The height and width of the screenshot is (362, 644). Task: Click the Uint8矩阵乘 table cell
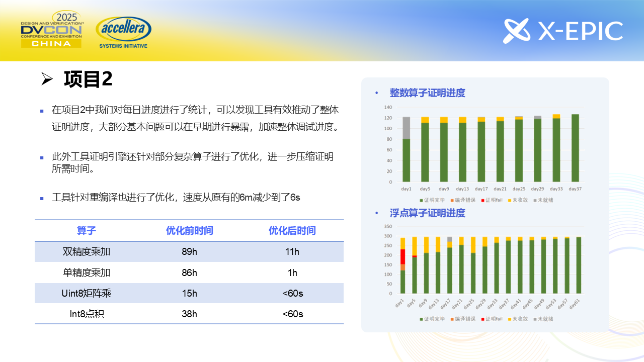(x=86, y=294)
